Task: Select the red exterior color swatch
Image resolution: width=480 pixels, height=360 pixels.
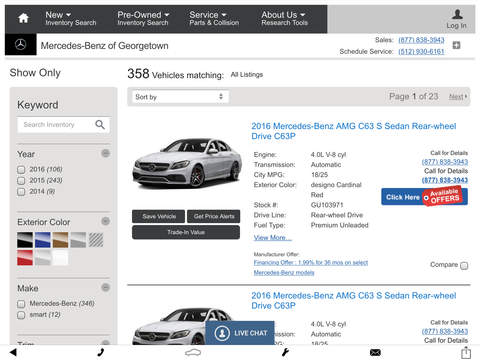Action: coord(25,258)
